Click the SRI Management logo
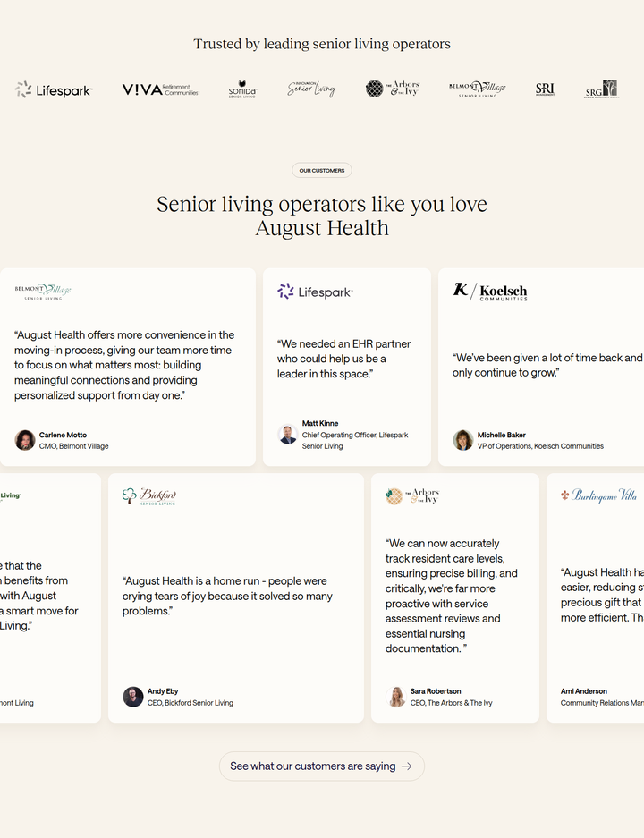This screenshot has height=838, width=644. click(x=545, y=89)
